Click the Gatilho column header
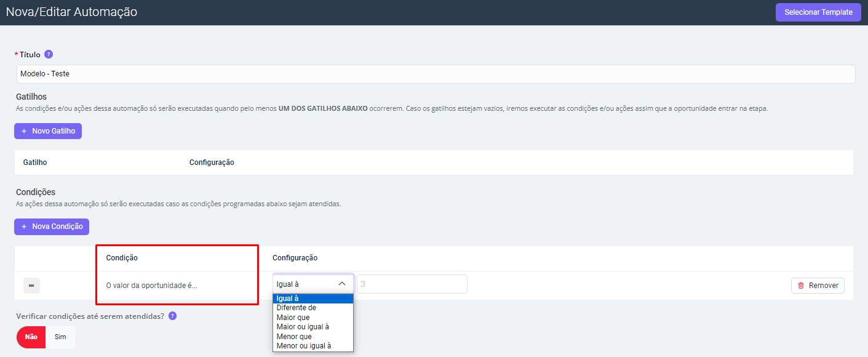This screenshot has height=357, width=868. tap(35, 162)
